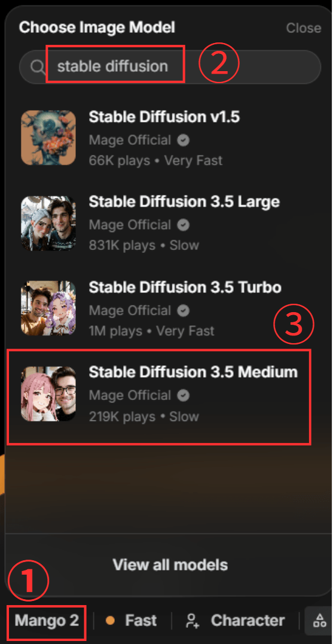Click Stable Diffusion 3.5 Medium thumbnail
This screenshot has width=333, height=644.
pos(48,394)
